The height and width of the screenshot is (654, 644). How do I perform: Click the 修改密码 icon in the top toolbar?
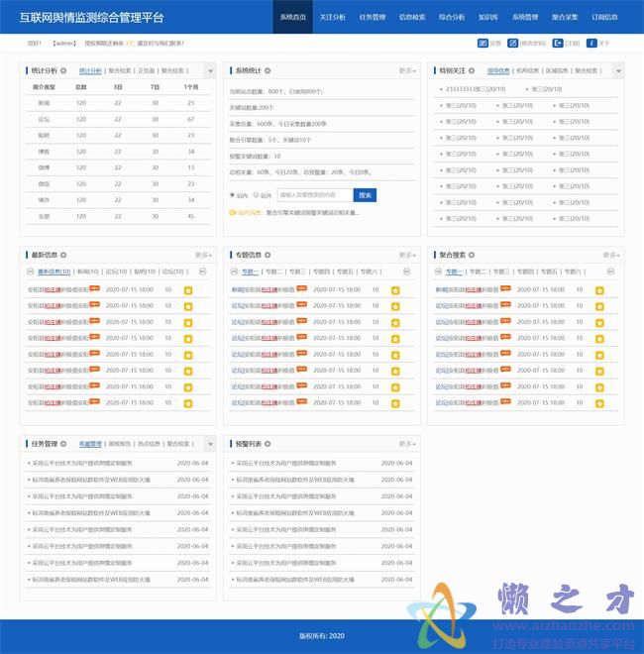point(512,44)
